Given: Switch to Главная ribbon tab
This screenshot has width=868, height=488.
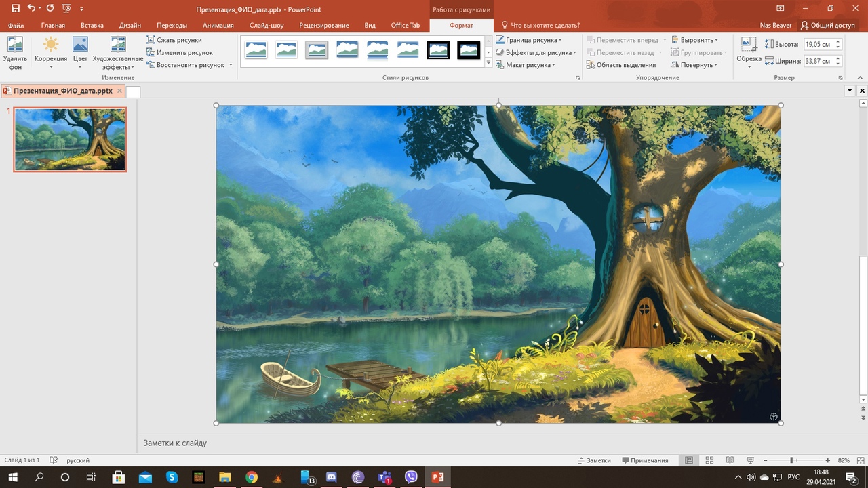Looking at the screenshot, I should point(53,26).
